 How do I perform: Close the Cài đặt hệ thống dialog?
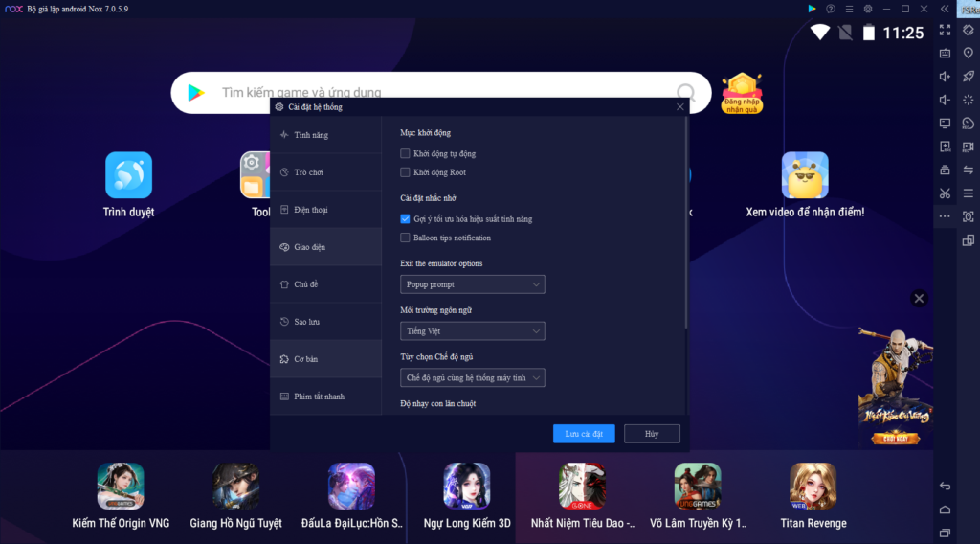(x=680, y=107)
